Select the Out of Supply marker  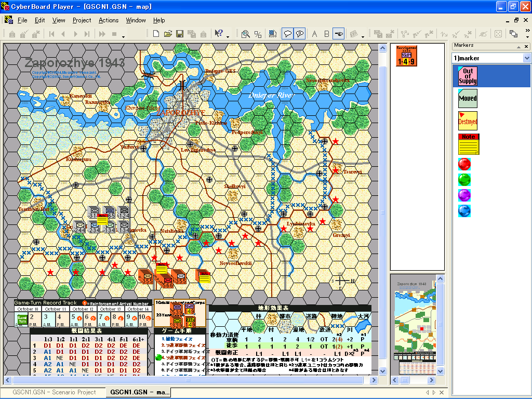coord(468,76)
